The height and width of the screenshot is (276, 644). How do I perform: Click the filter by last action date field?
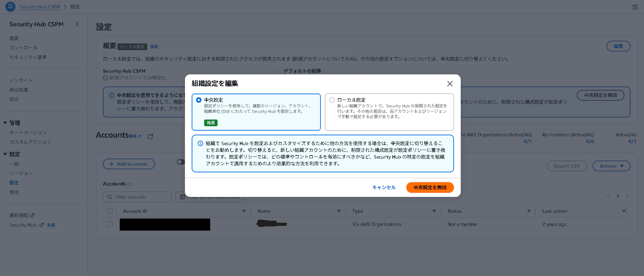210,197
